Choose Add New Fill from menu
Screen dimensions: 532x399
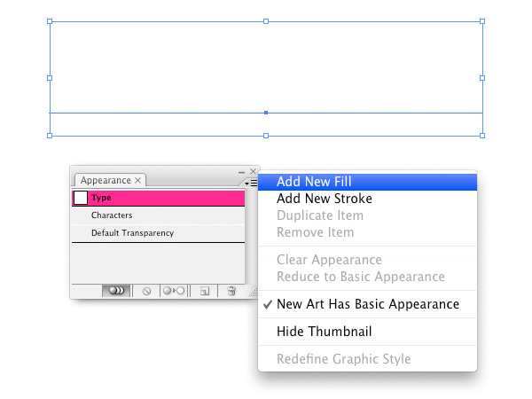(x=313, y=182)
